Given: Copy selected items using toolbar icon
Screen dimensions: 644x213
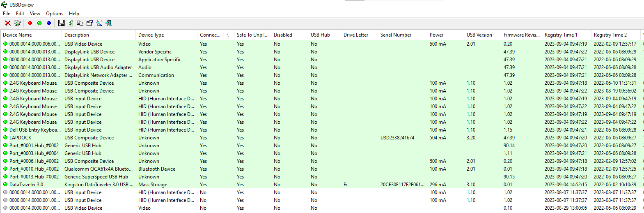Looking at the screenshot, I should pos(80,23).
